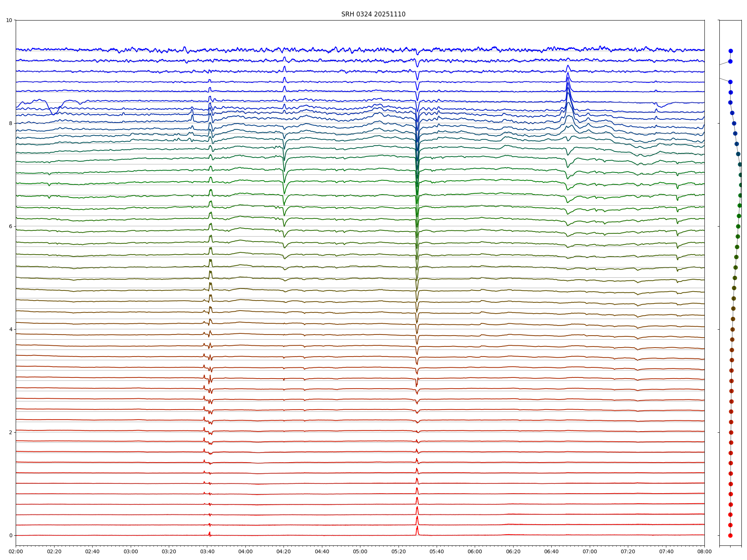
Task: Click the y-axis label 10
Action: 9,20
